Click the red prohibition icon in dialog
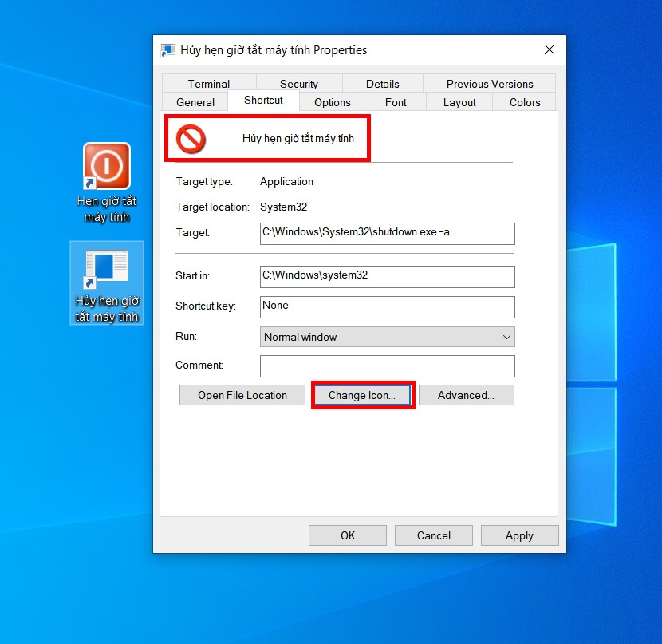662x644 pixels. (191, 139)
